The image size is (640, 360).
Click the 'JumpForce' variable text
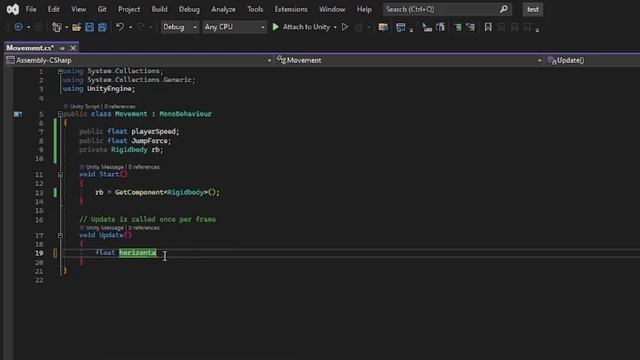(149, 140)
